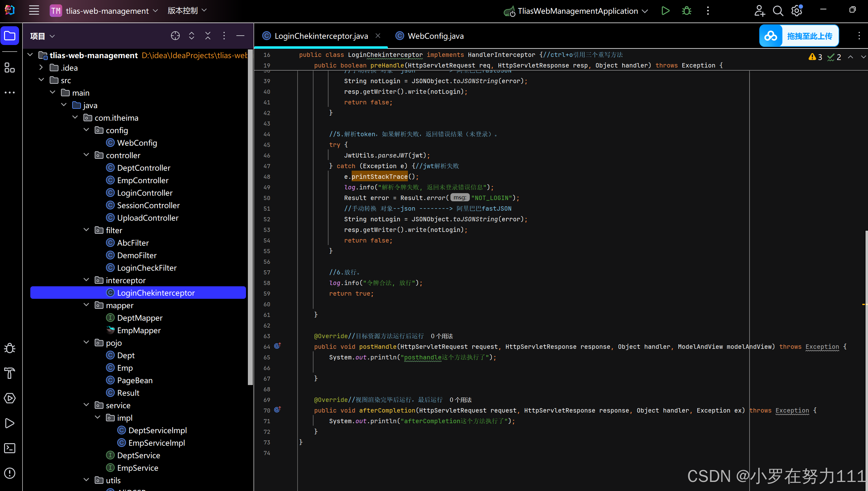Expand the .idea folder
868x491 pixels.
tap(41, 68)
